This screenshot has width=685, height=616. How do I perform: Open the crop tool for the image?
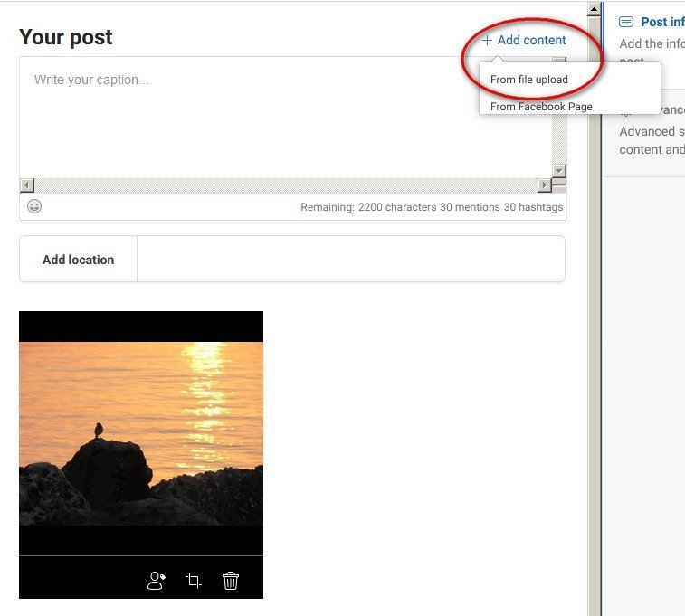(194, 581)
